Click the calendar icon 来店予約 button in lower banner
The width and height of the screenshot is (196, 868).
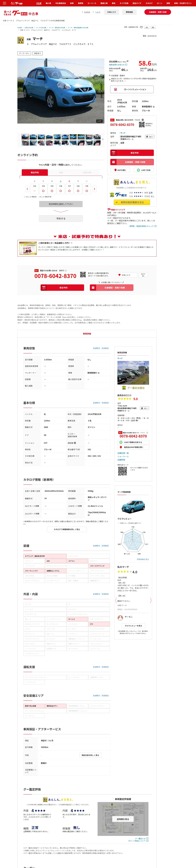62,288
